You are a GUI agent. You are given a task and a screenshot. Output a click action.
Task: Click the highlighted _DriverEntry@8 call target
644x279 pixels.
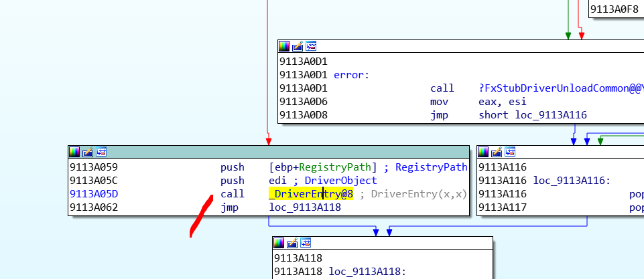[x=311, y=194]
